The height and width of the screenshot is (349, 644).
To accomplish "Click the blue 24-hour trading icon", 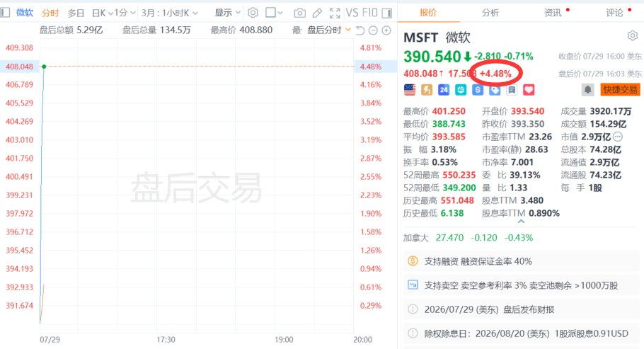I will (x=444, y=90).
